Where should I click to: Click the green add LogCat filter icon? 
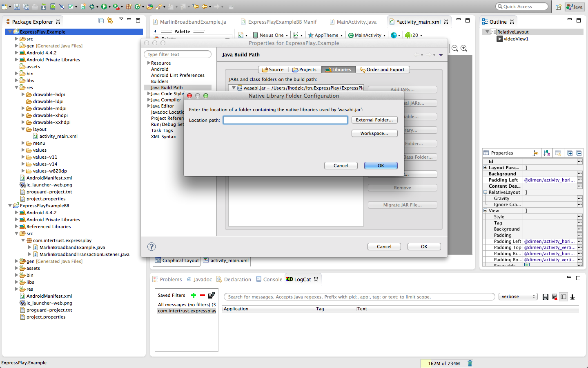coord(194,295)
